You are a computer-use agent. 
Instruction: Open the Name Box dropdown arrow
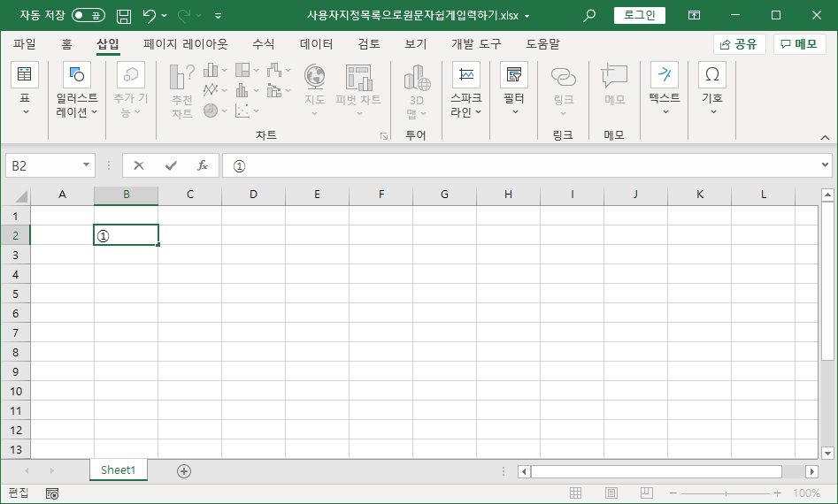pyautogui.click(x=86, y=165)
